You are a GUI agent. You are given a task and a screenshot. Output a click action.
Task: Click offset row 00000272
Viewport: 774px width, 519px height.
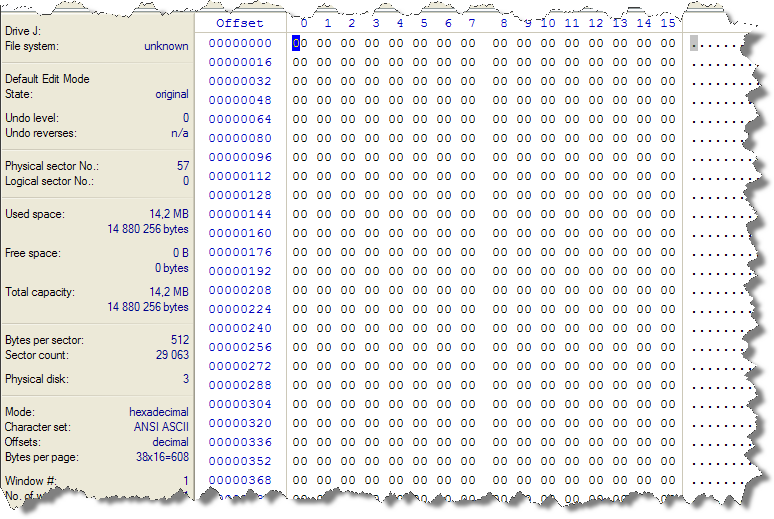[240, 366]
